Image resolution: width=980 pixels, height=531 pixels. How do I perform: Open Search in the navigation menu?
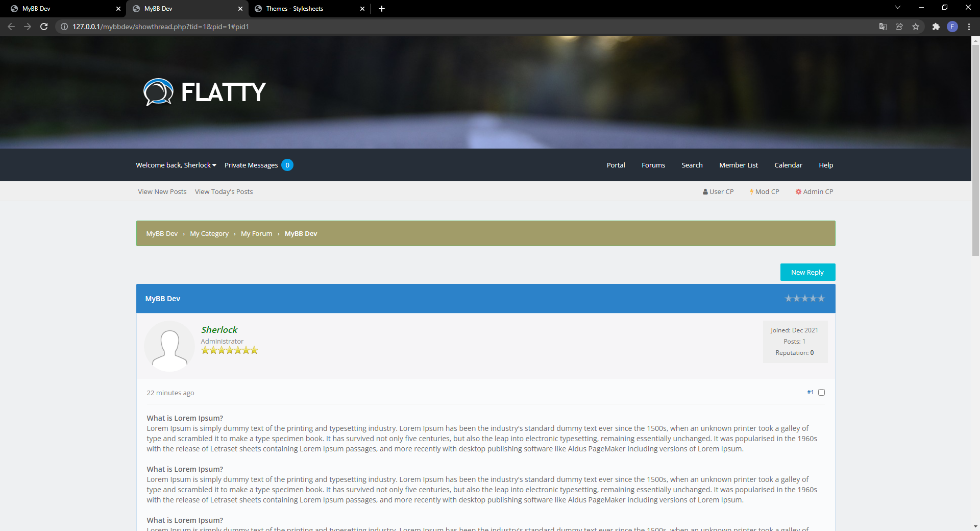[x=692, y=165]
